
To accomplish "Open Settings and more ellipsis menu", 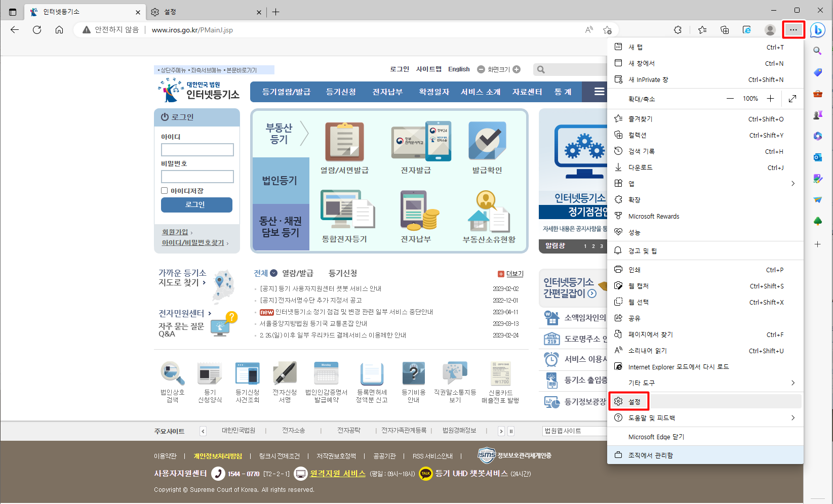I will [793, 30].
